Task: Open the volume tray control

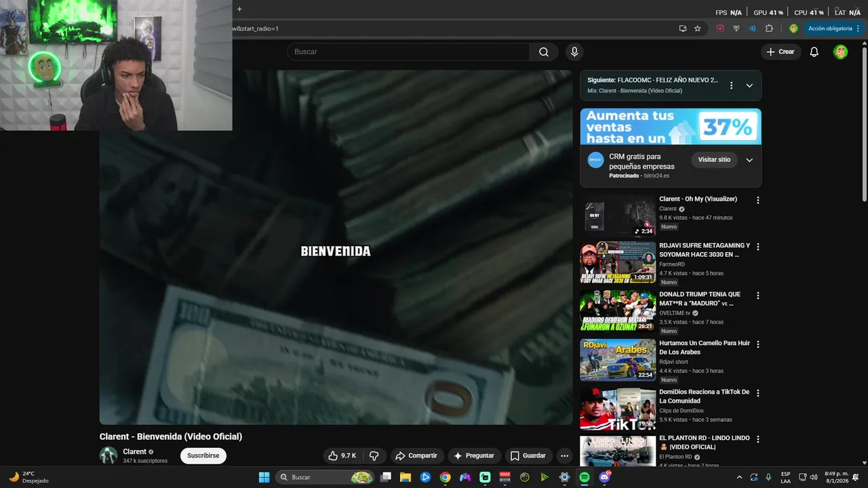Action: pyautogui.click(x=814, y=477)
